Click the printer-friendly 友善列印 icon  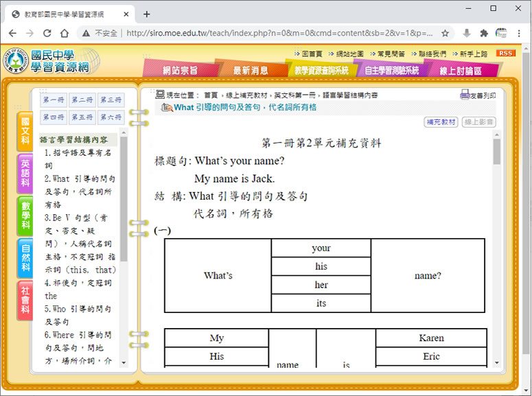[478, 95]
